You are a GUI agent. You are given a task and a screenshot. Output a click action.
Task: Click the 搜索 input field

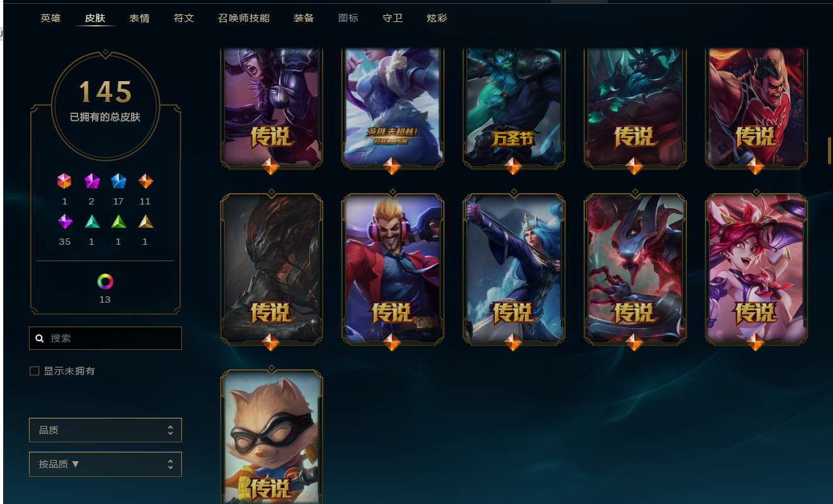point(105,338)
